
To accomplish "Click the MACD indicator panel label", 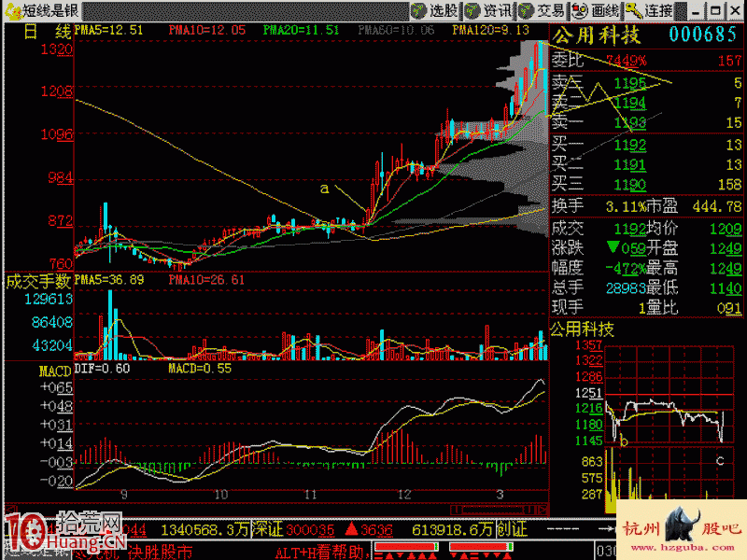I will click(x=55, y=371).
